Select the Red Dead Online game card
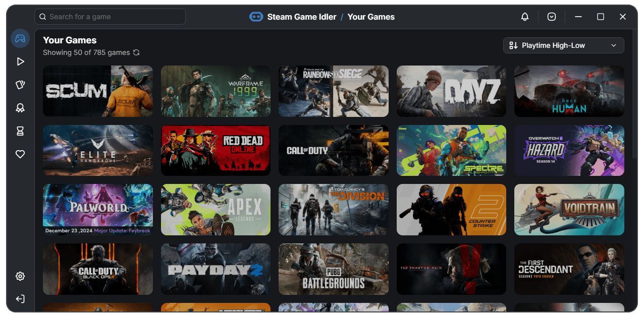Screen dimensions: 644x317 pos(216,150)
